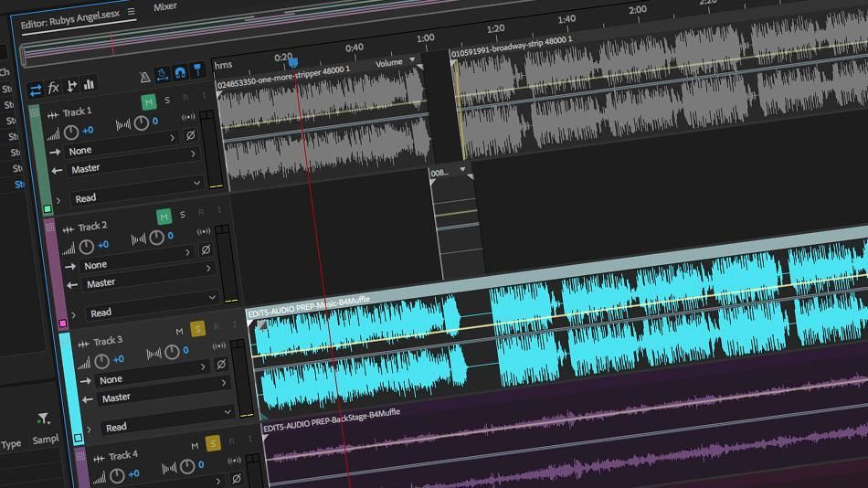Viewport: 868px width, 488px height.
Task: Select the one-more-stripper clip
Action: coord(323,126)
